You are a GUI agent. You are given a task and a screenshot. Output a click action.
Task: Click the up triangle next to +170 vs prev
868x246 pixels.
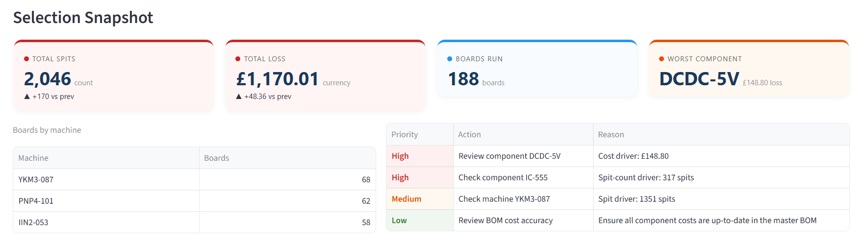pyautogui.click(x=27, y=97)
